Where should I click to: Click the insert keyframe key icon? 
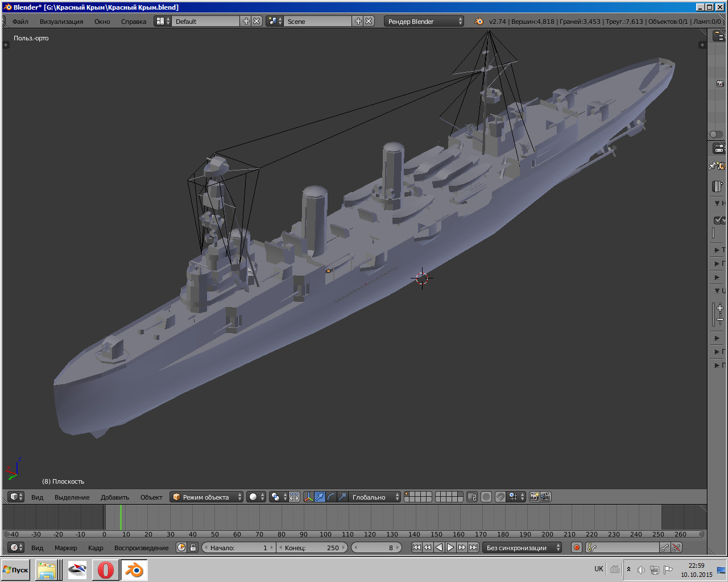tap(664, 547)
